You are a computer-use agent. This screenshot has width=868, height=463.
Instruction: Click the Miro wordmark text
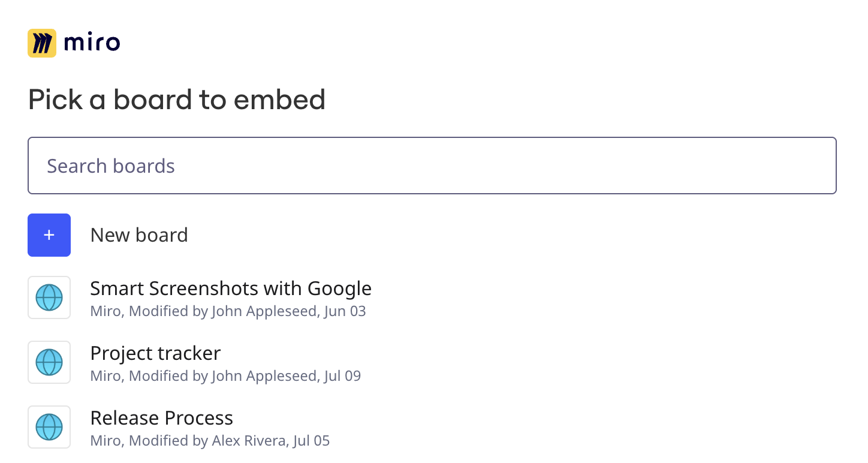96,43
